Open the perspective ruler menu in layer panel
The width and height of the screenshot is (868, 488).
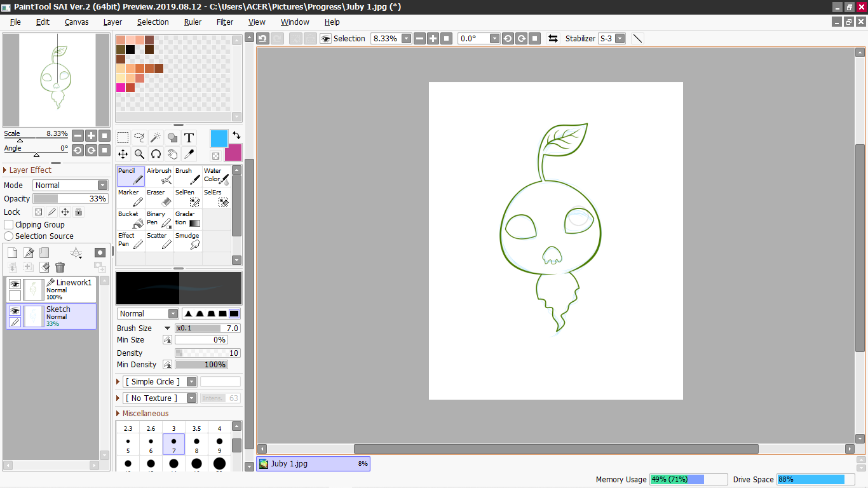click(x=76, y=253)
